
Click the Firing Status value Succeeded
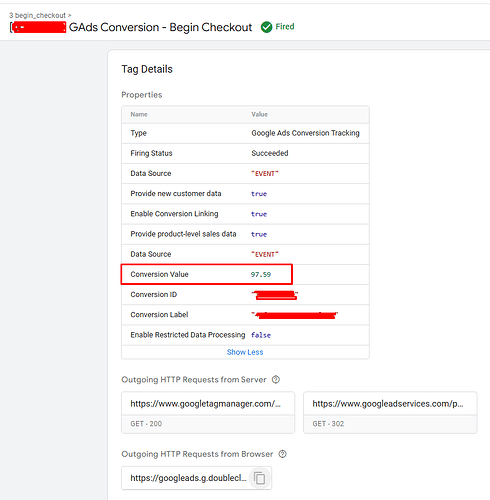tap(270, 153)
